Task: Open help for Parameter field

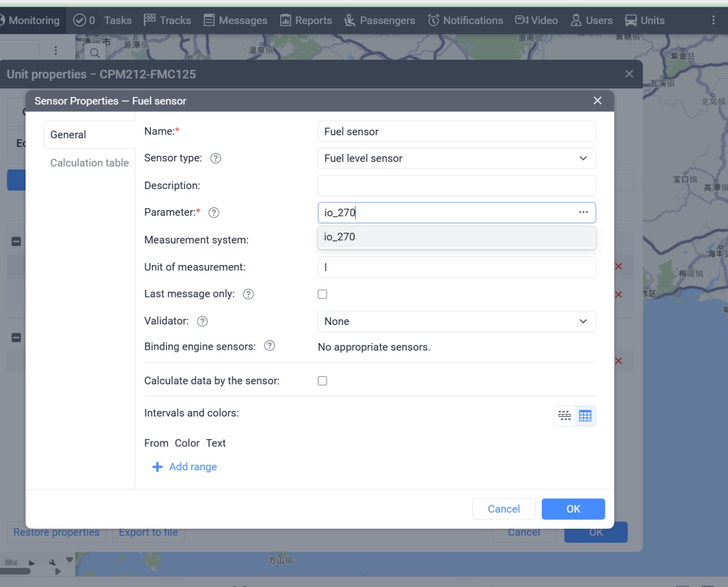Action: pyautogui.click(x=214, y=213)
